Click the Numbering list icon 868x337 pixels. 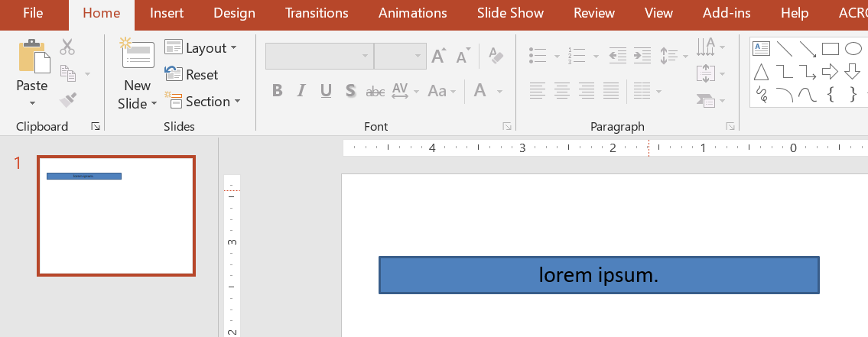coord(577,55)
